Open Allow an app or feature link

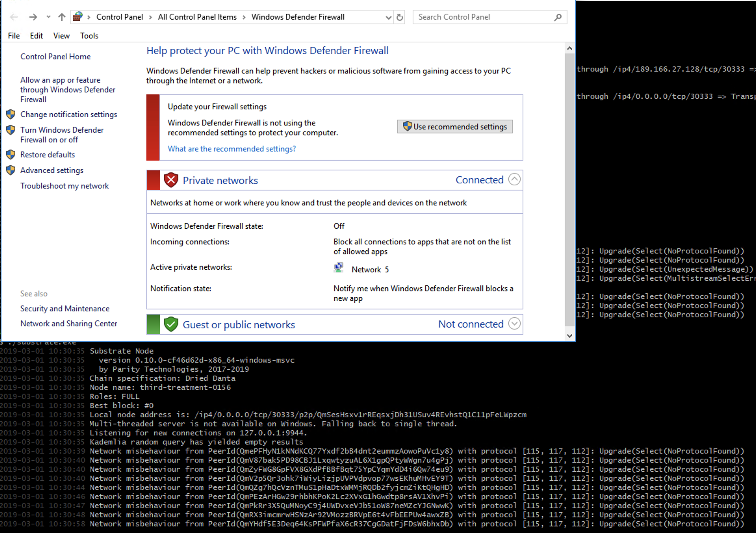[68, 90]
